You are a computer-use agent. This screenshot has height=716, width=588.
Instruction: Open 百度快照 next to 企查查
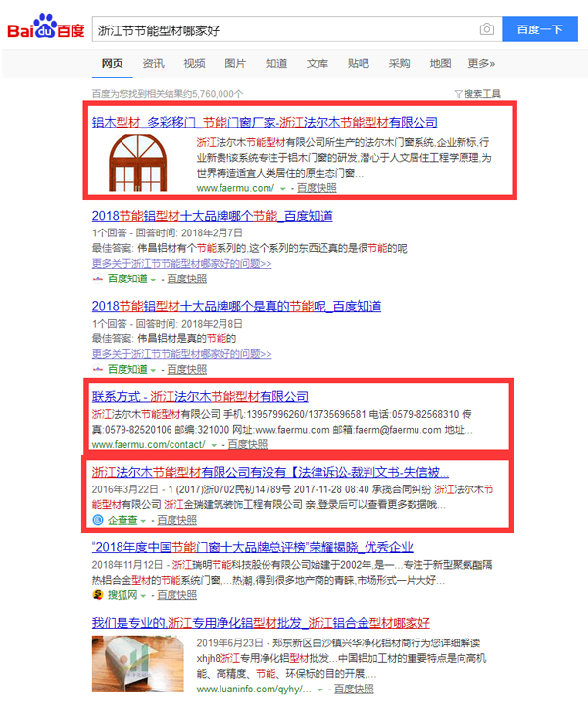click(177, 520)
